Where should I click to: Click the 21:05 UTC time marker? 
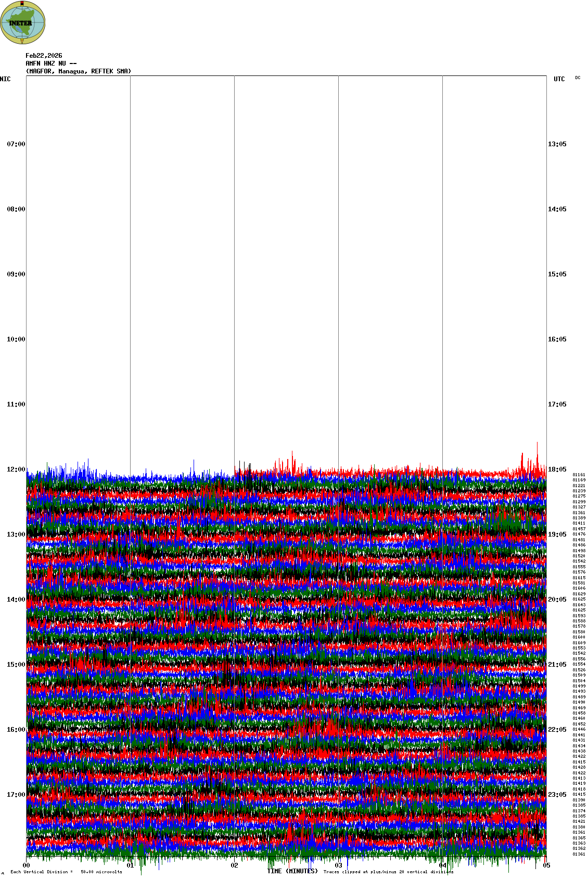click(557, 665)
